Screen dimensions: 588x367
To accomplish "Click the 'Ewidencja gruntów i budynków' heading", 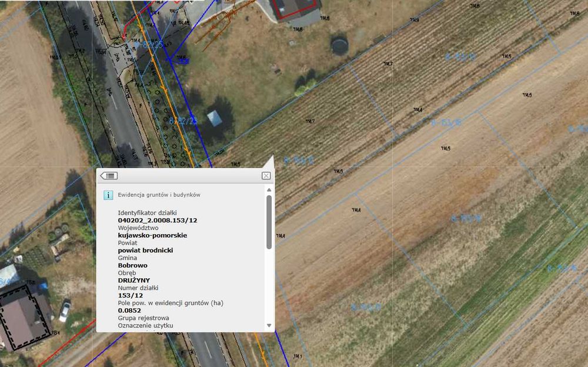I will [159, 195].
